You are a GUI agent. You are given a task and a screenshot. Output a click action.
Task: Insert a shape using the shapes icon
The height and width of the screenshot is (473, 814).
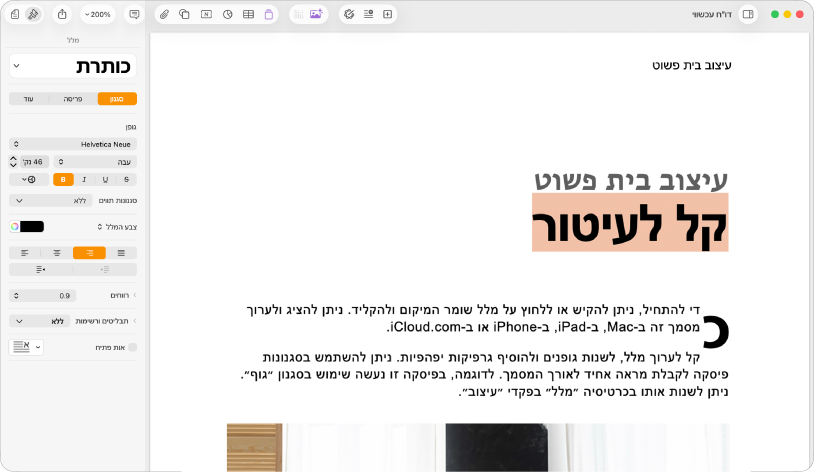pyautogui.click(x=184, y=15)
